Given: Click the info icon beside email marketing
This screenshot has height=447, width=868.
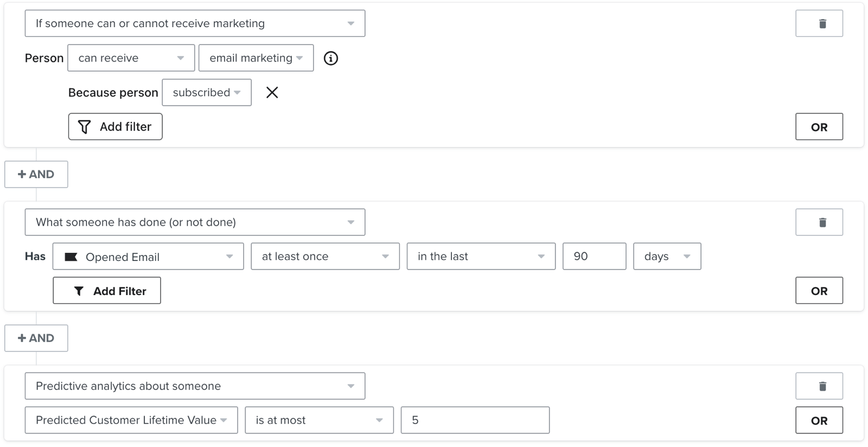Looking at the screenshot, I should (330, 58).
